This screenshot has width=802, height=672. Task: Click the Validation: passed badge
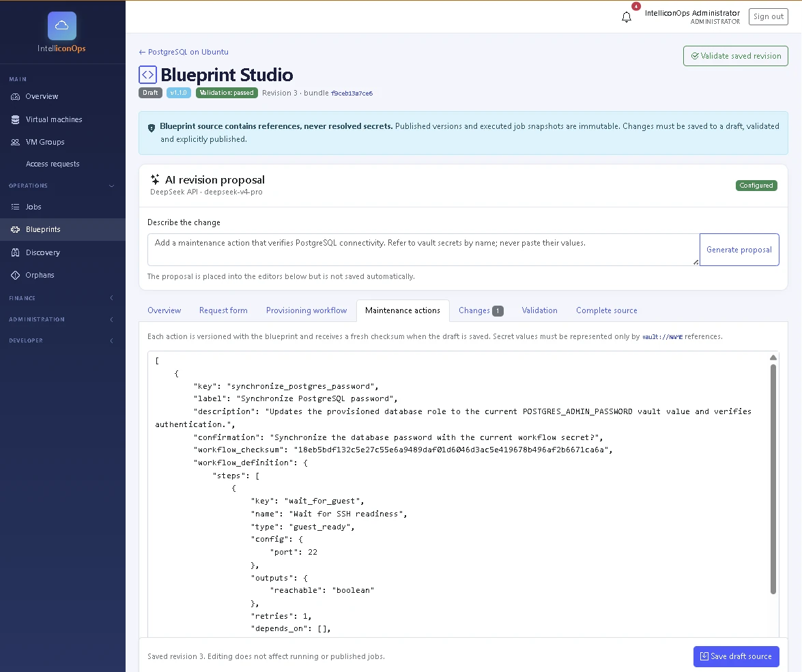coord(227,93)
